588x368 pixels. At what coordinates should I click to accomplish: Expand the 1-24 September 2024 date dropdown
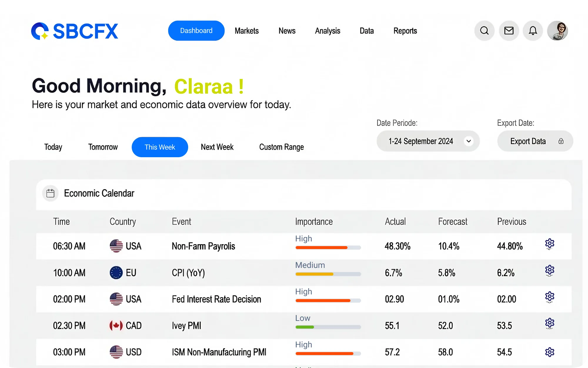point(421,141)
